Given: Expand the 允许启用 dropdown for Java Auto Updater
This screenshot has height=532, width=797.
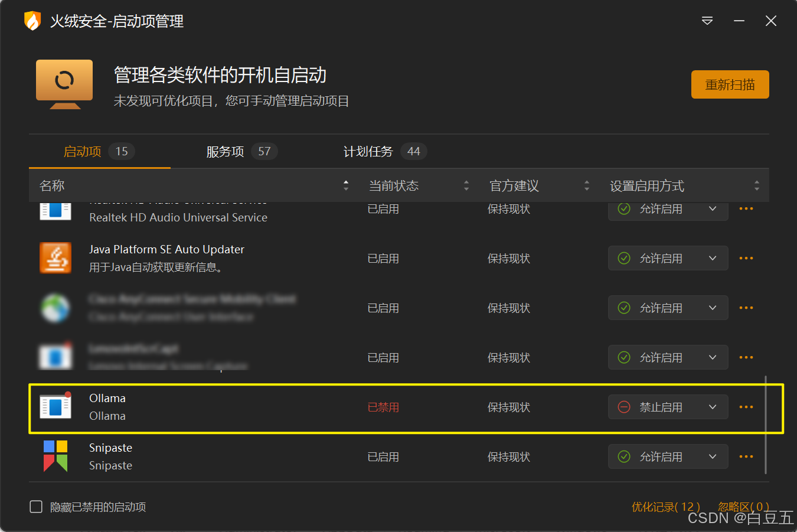Looking at the screenshot, I should tap(668, 258).
